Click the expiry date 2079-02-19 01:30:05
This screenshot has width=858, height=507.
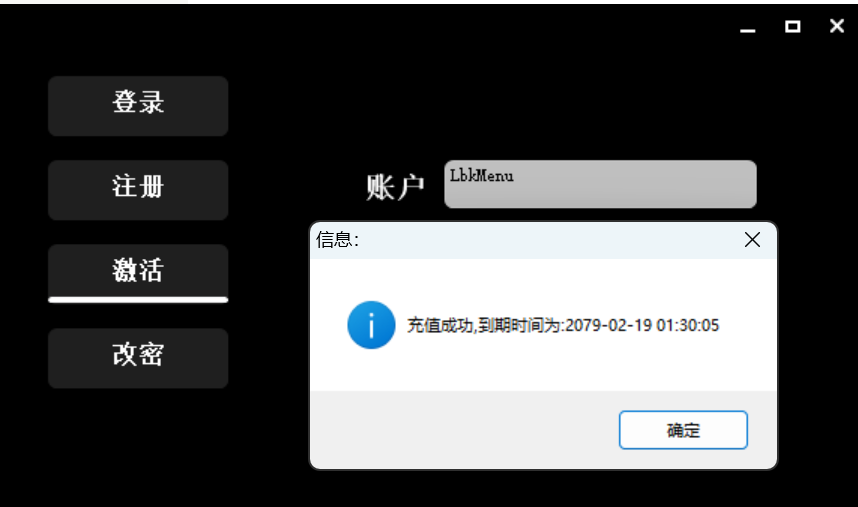tap(642, 325)
